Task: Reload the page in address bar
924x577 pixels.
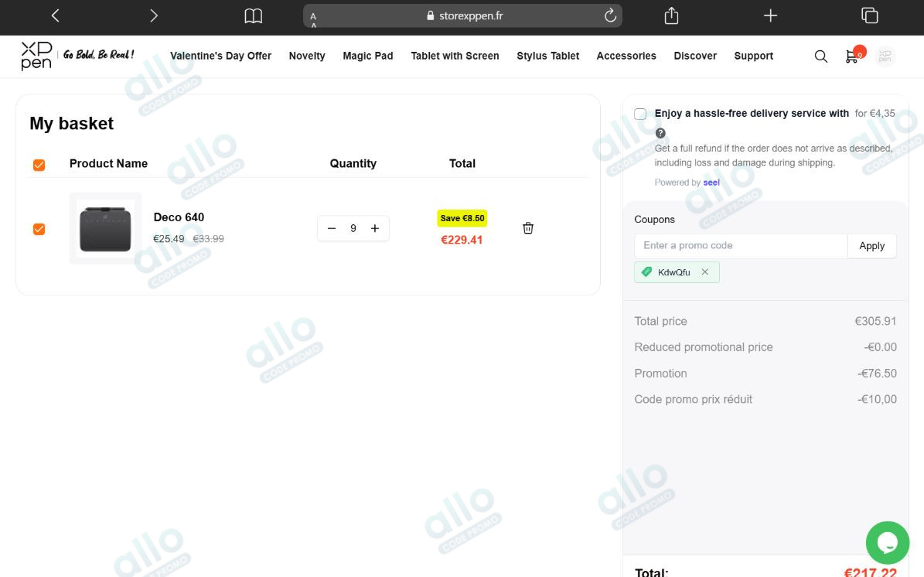Action: coord(610,15)
